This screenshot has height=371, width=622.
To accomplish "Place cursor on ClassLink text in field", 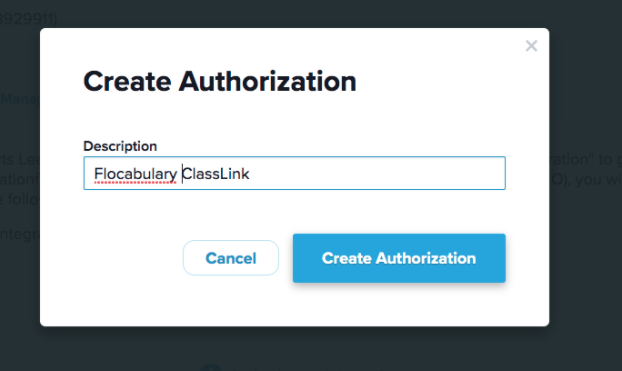I will click(216, 174).
